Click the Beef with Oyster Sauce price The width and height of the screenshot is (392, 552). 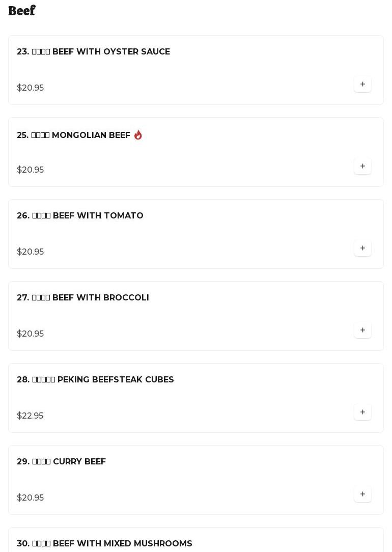point(30,88)
